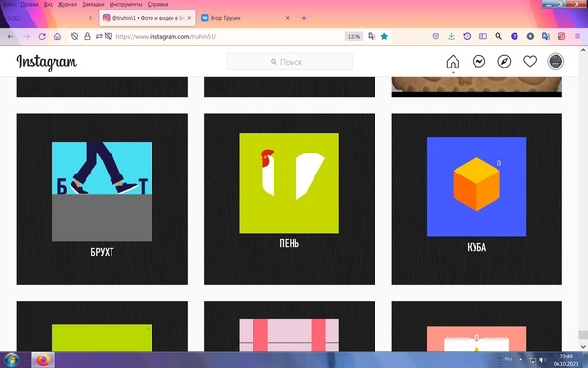Click the Instagram logo
Viewport: 588px width, 368px height.
[x=47, y=62]
